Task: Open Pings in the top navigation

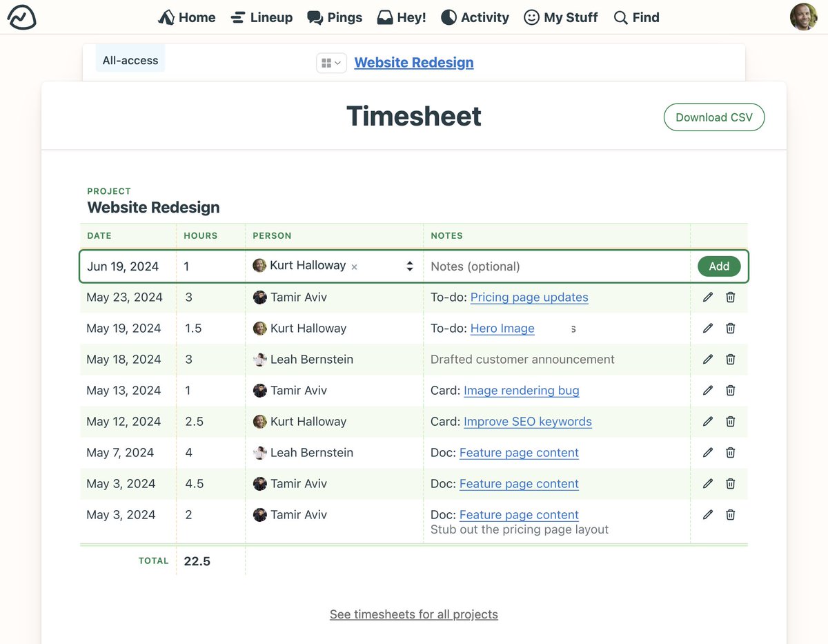Action: tap(335, 17)
